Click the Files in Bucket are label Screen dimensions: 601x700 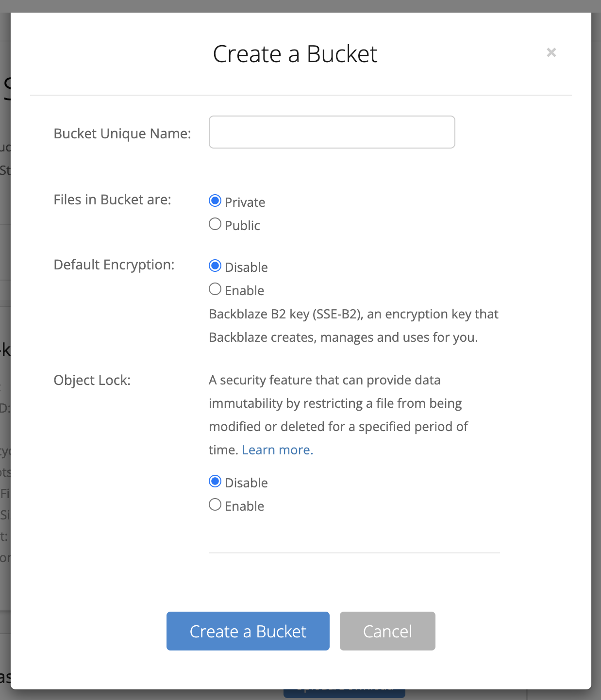[112, 200]
